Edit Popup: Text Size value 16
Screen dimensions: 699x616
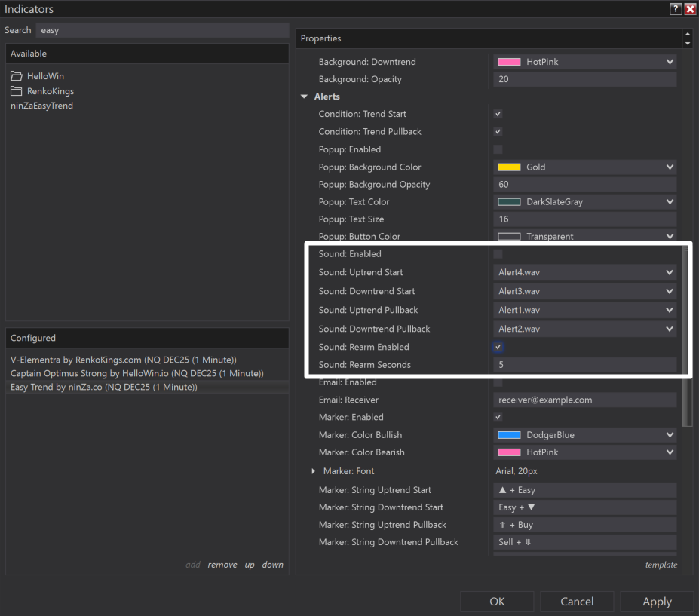585,219
